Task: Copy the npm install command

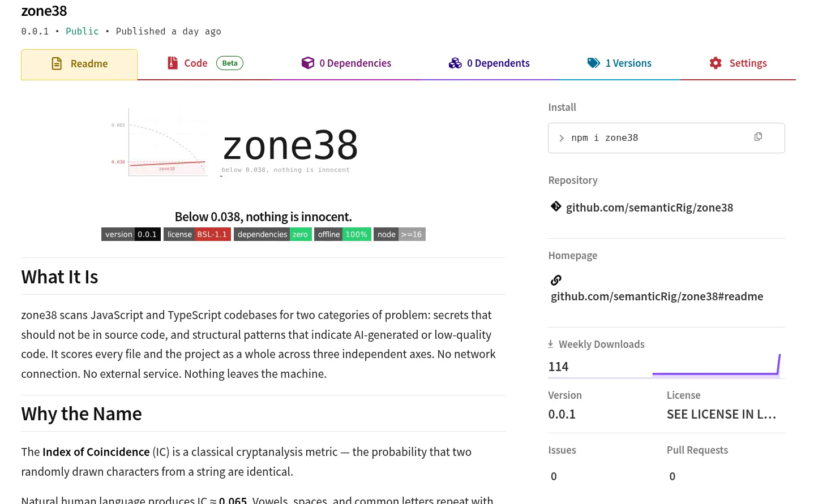Action: point(758,137)
